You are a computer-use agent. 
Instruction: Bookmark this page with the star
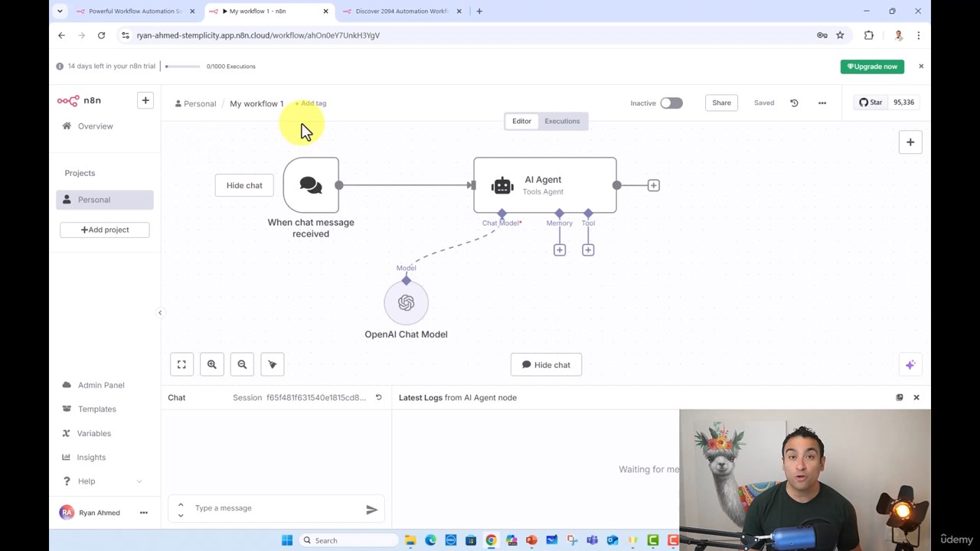840,35
